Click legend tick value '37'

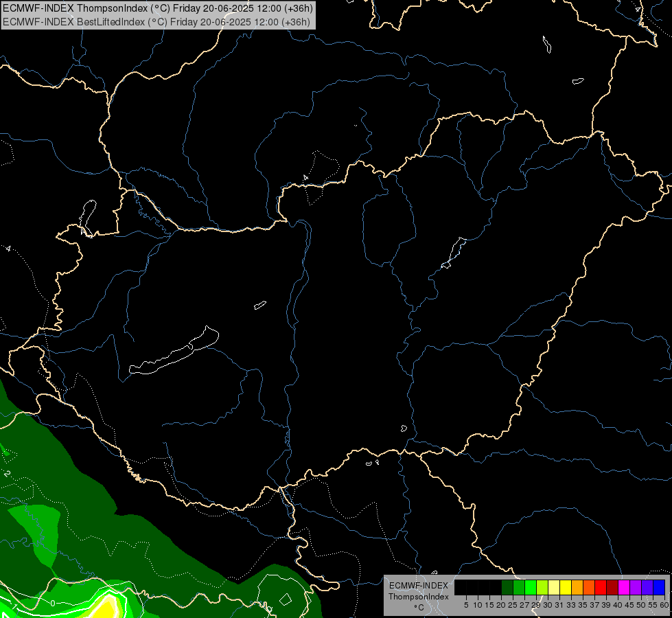click(595, 605)
